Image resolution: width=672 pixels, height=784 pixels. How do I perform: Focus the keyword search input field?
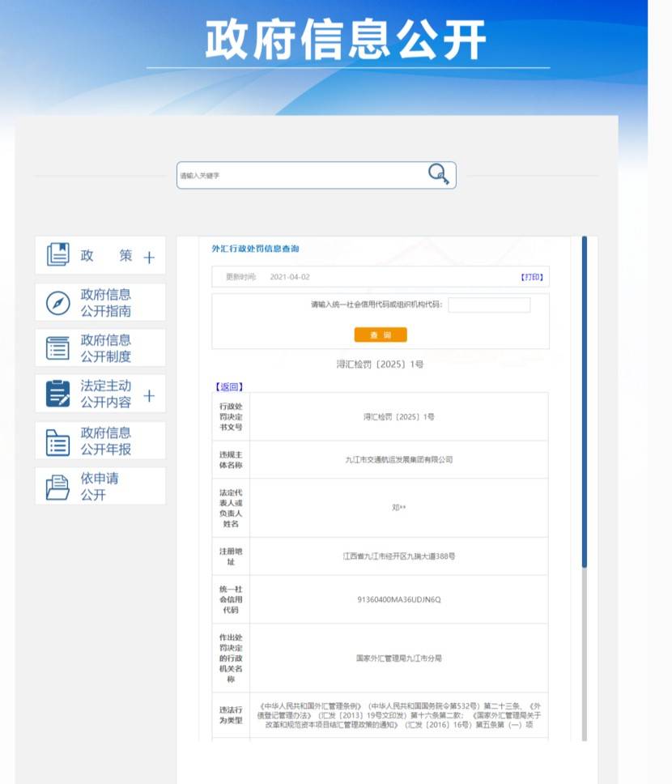(316, 175)
